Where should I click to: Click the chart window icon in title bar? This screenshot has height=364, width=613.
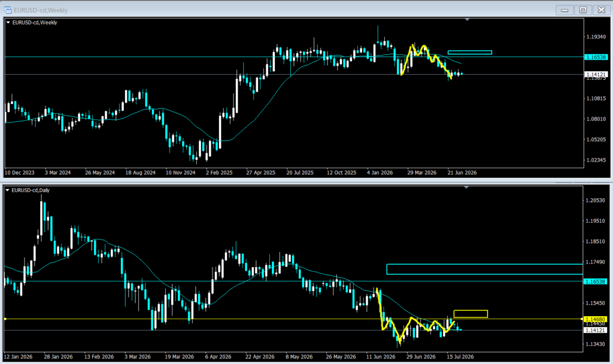[x=8, y=10]
